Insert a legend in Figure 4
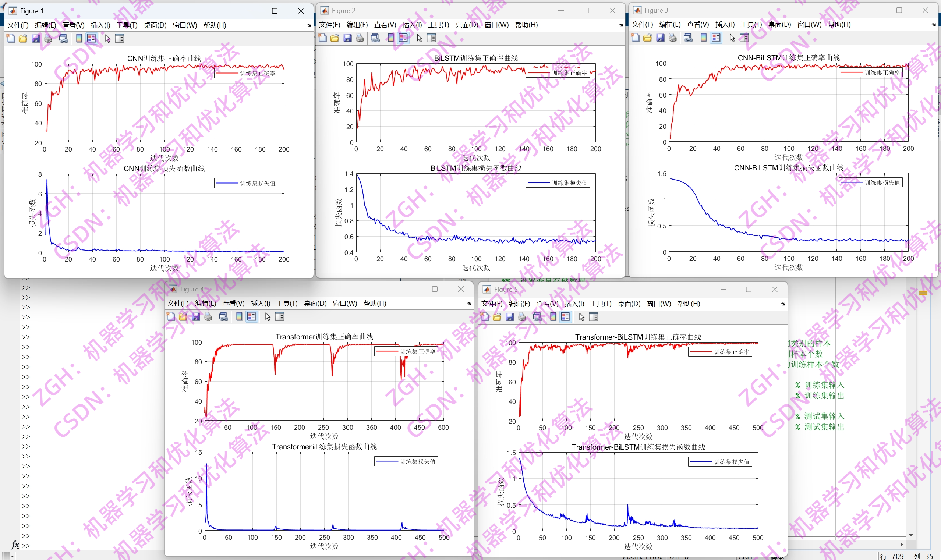Viewport: 941px width, 560px height. pos(251,316)
